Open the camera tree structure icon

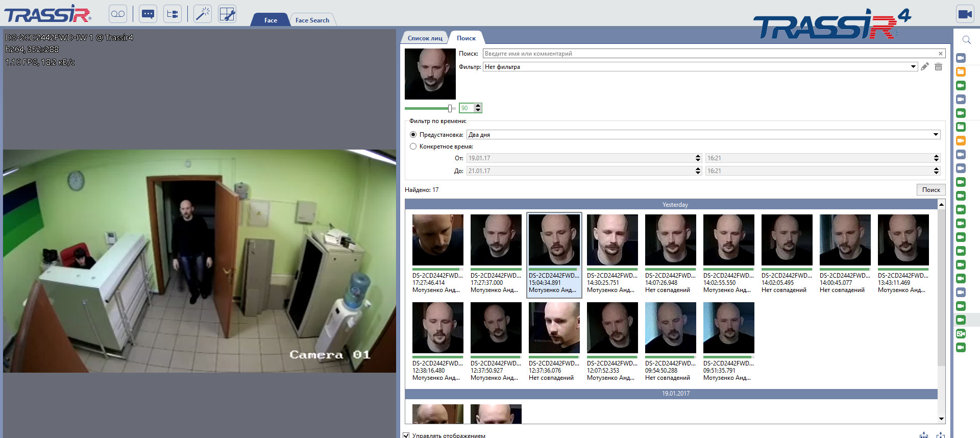coord(173,14)
